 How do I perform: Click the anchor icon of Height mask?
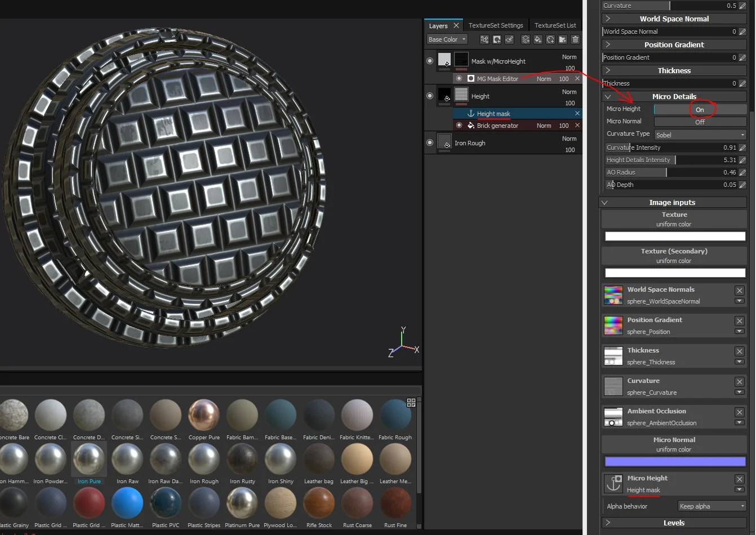pyautogui.click(x=471, y=114)
